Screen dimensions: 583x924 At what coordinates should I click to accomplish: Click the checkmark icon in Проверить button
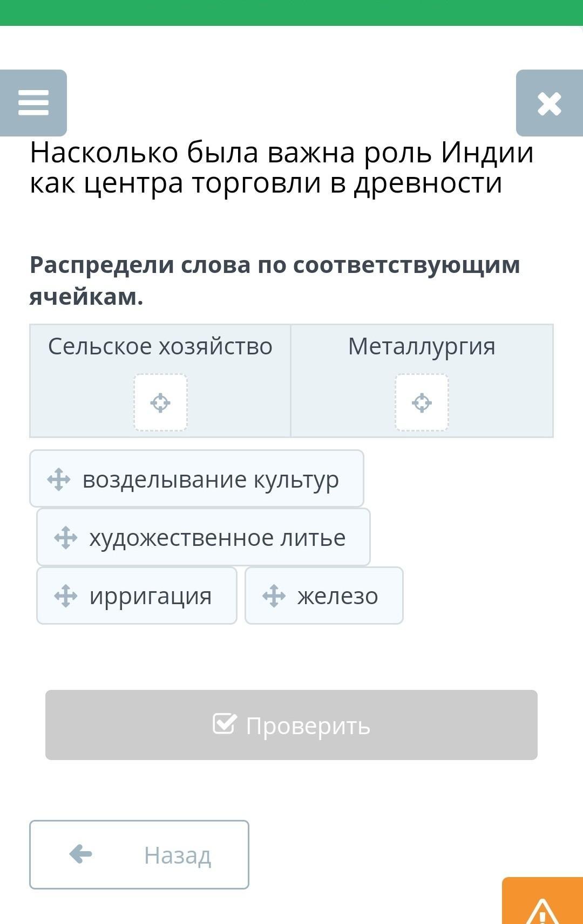pyautogui.click(x=225, y=724)
